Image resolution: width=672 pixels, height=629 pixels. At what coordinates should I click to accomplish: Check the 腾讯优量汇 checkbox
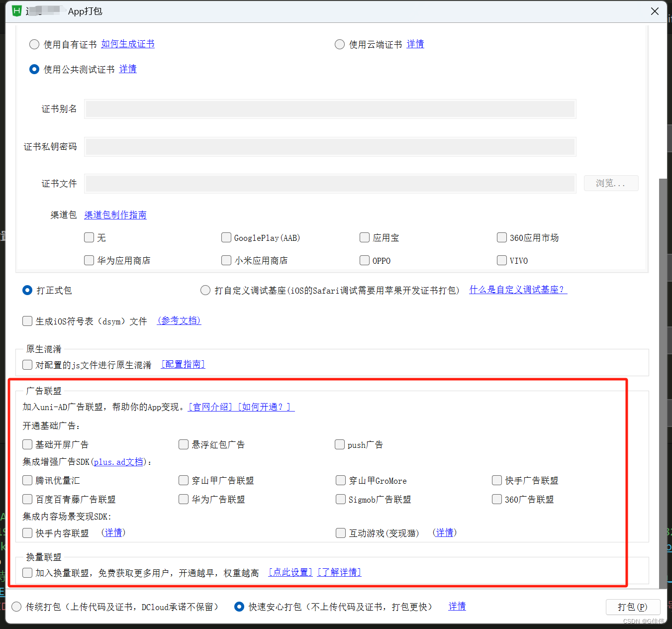27,480
